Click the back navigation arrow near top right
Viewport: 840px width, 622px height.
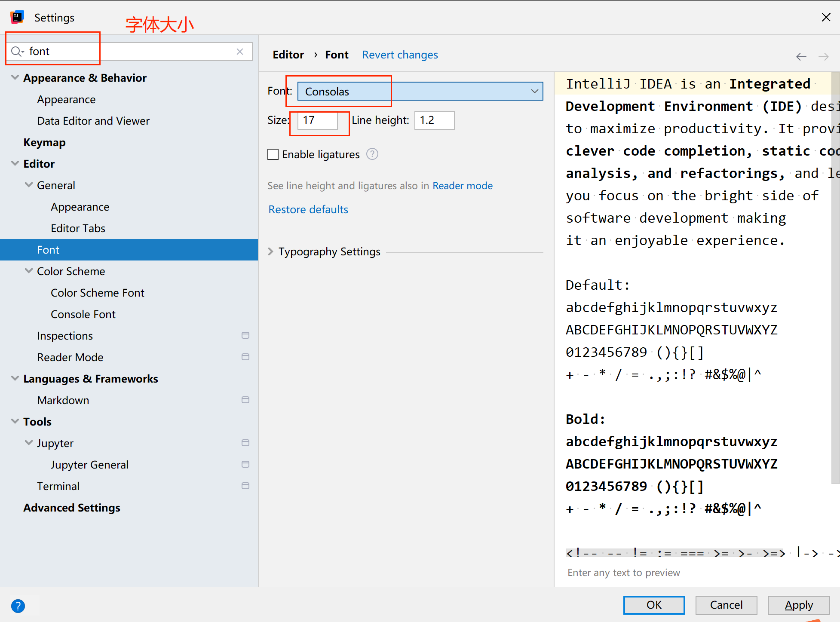(x=801, y=56)
